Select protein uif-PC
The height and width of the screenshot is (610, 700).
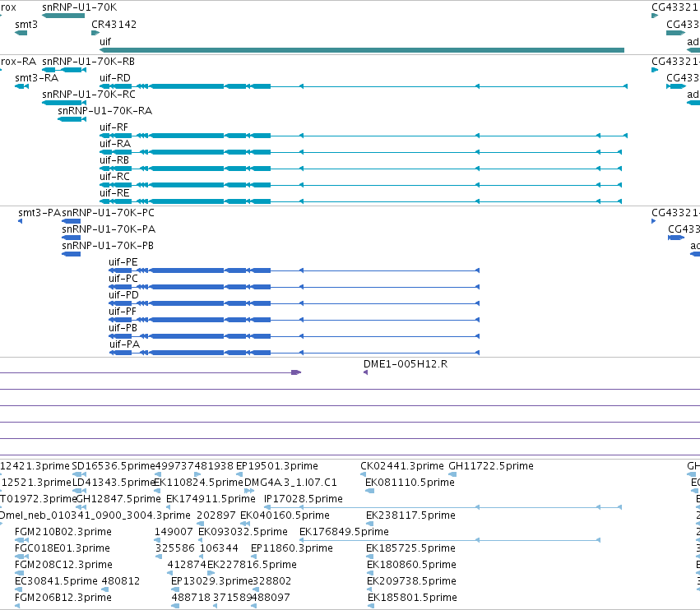tap(294, 287)
